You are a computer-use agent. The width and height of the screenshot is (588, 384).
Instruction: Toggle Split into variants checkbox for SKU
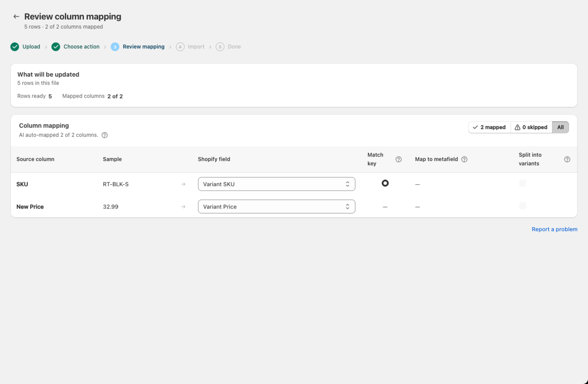pyautogui.click(x=523, y=183)
